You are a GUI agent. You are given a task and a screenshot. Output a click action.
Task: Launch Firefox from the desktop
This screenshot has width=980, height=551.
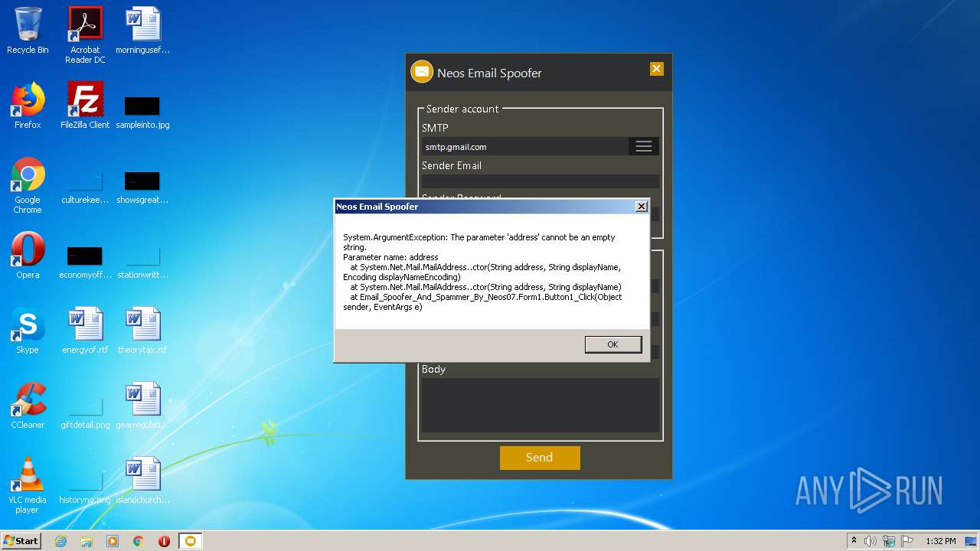coord(28,106)
